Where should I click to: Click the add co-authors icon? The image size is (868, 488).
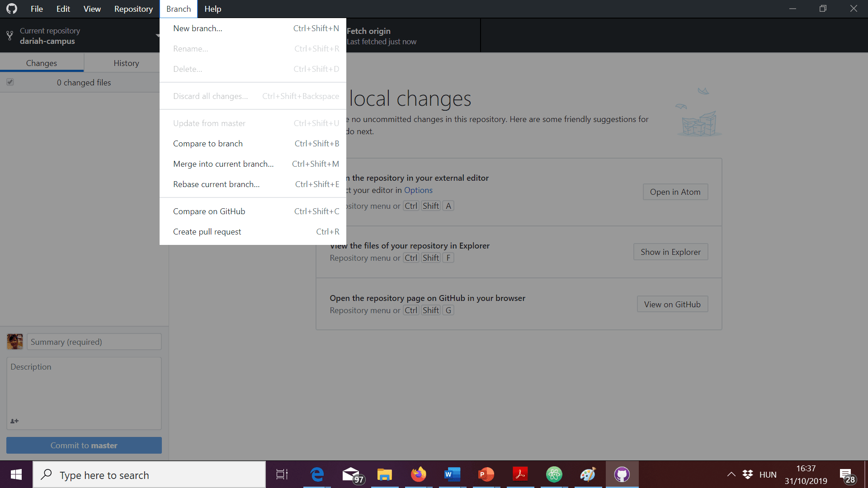pos(14,421)
